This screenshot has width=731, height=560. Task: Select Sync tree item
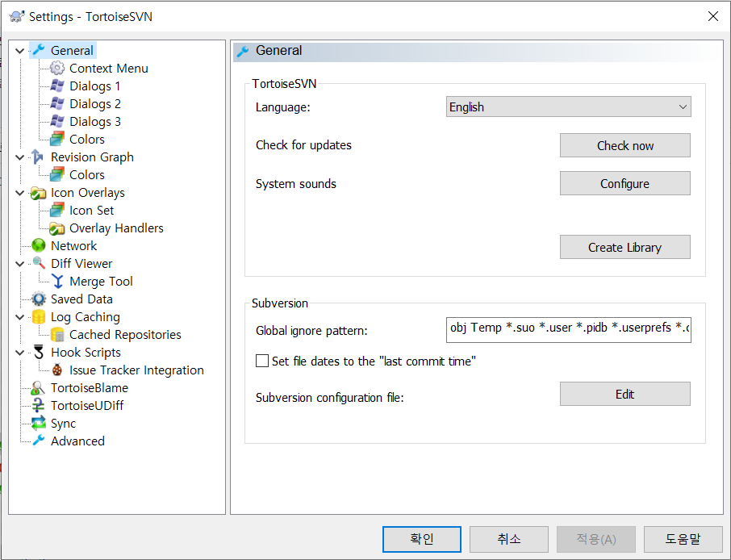[x=63, y=423]
